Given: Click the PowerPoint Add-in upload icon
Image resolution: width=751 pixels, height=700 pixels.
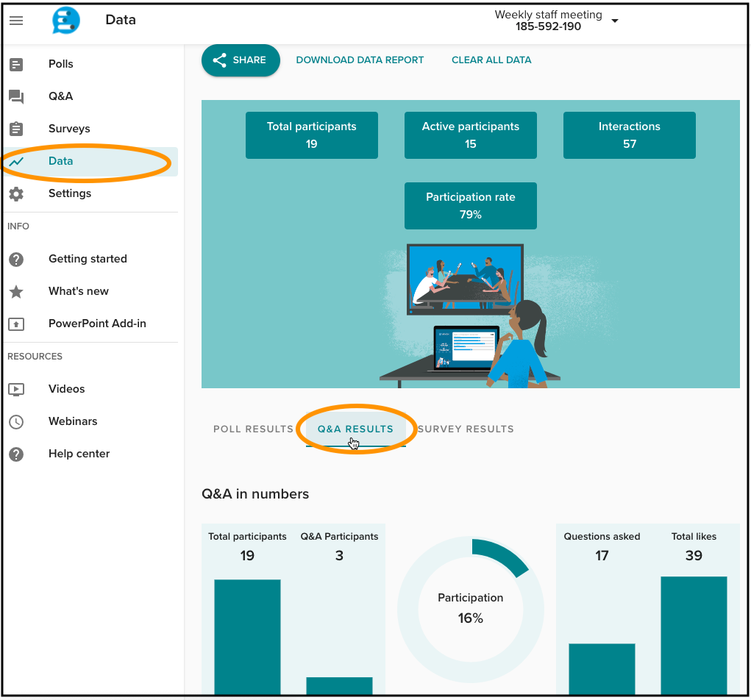Looking at the screenshot, I should 16,324.
